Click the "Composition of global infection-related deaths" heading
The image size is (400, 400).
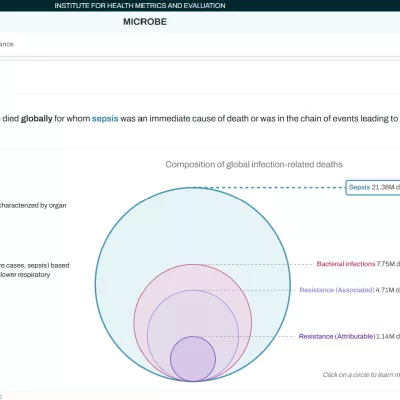click(x=254, y=164)
